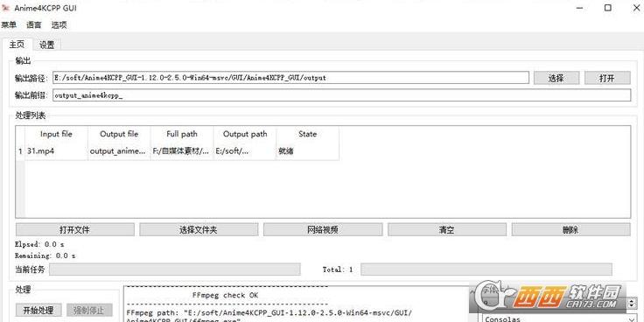The height and width of the screenshot is (322, 644).
Task: Click the Total progress bar
Action: 486,269
